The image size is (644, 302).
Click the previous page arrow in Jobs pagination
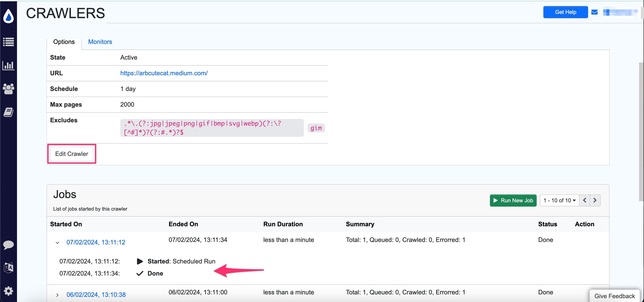[585, 200]
